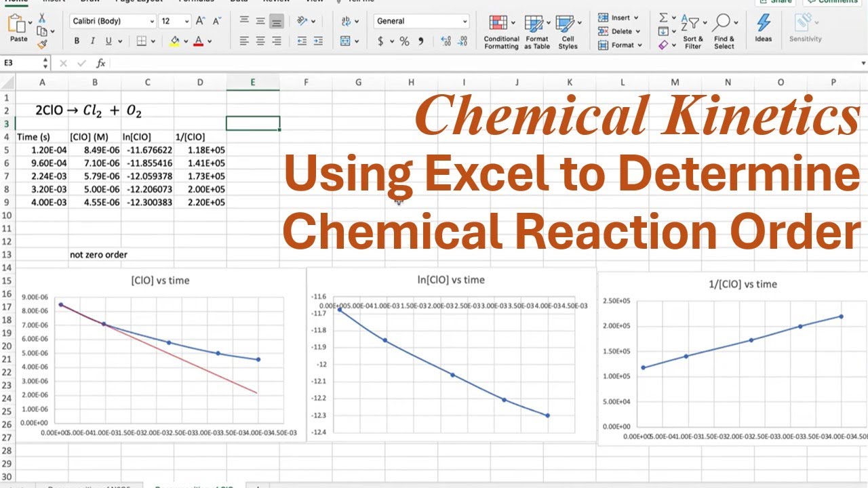Screen dimensions: 868x488
Task: Apply the yellow fill color bucket
Action: click(x=175, y=41)
